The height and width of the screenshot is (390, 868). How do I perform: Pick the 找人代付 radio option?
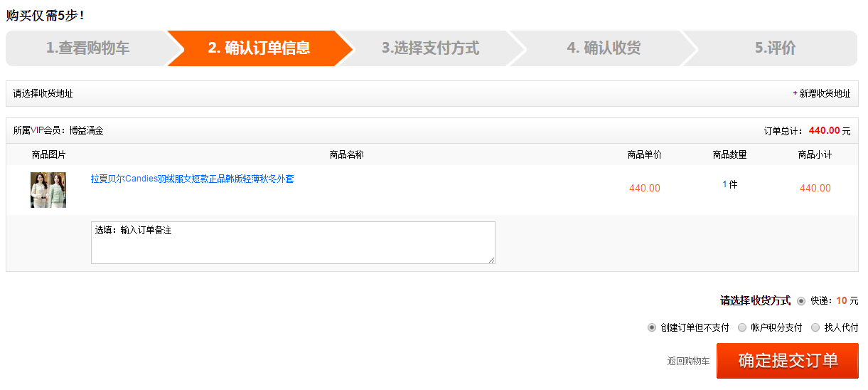815,328
